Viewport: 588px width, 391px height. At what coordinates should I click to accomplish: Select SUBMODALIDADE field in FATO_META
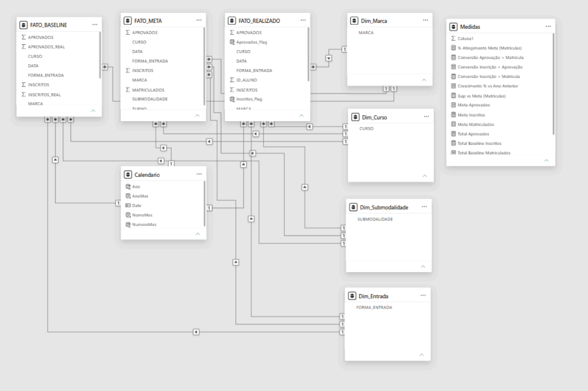[150, 99]
